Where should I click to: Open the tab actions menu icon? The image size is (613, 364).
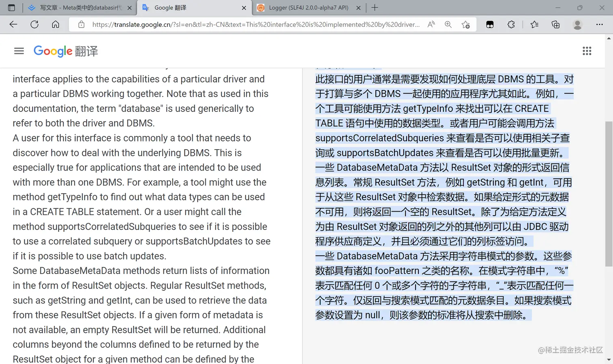(x=11, y=8)
